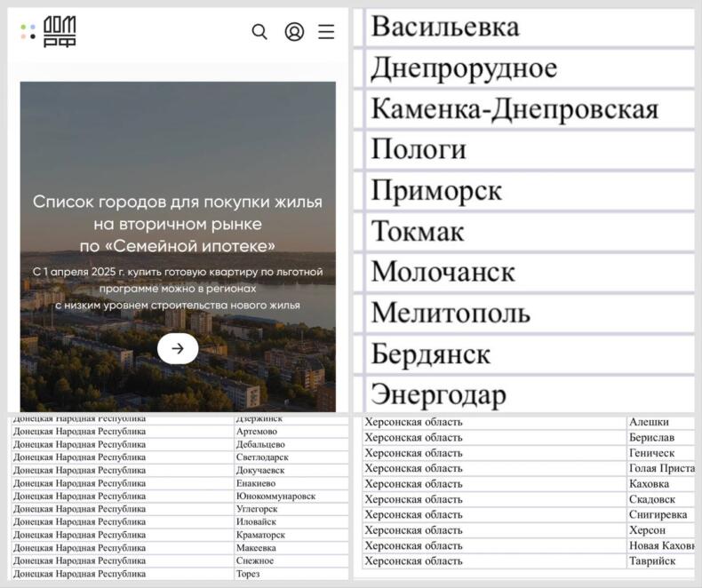Viewport: 702px width, 588px height.
Task: Click the white arrow button on banner
Action: 178,348
